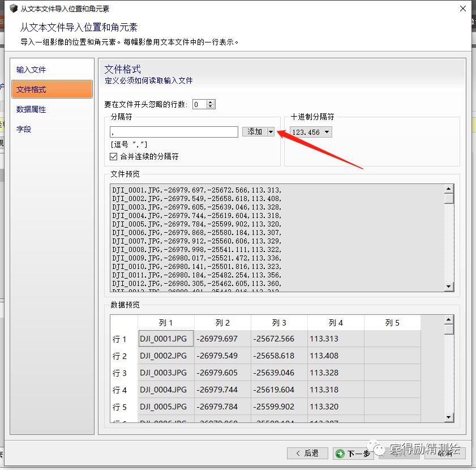The height and width of the screenshot is (470, 476).
Task: Click cell DJI_0001.JPG in data preview
Action: [166, 339]
